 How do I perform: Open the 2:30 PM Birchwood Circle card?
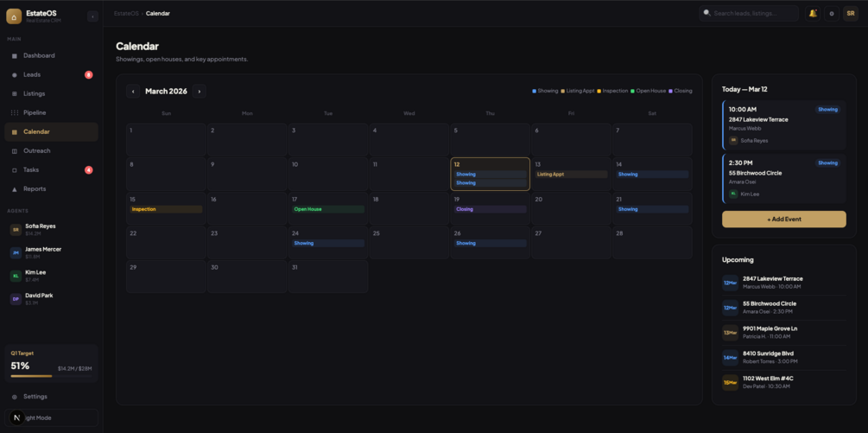[x=784, y=178]
